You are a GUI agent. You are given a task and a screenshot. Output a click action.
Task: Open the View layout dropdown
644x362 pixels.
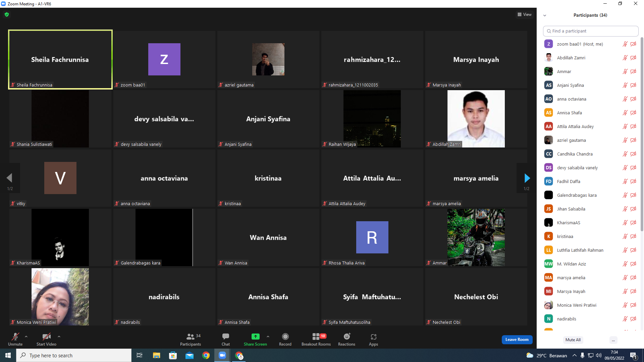click(525, 14)
